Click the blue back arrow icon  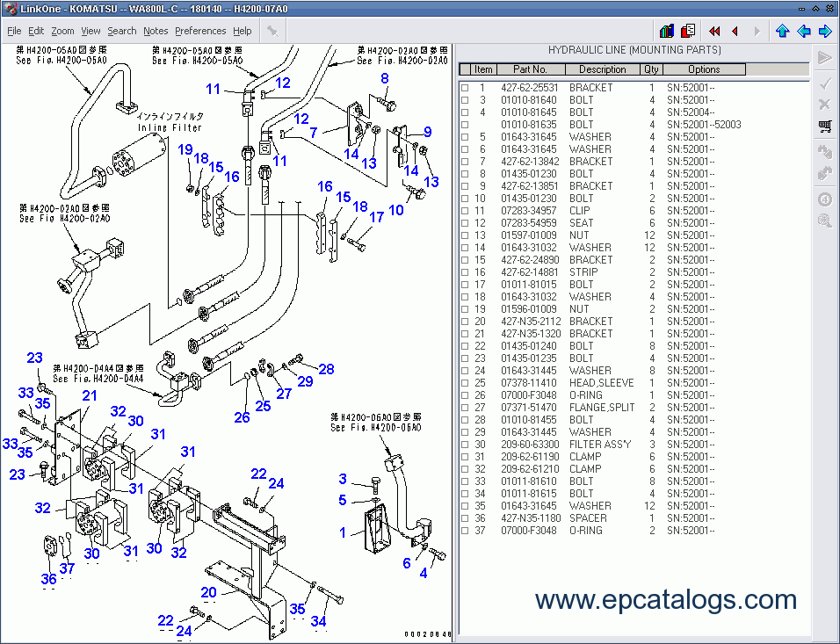tap(804, 31)
